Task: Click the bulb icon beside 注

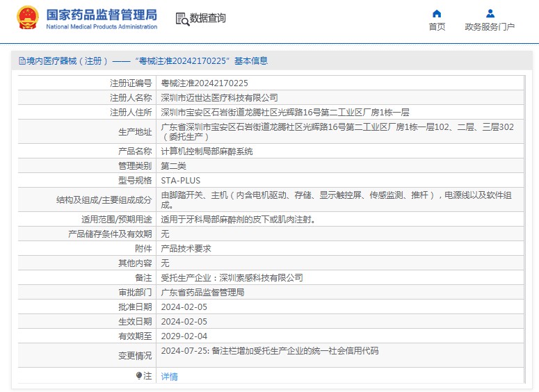Action: coord(139,375)
